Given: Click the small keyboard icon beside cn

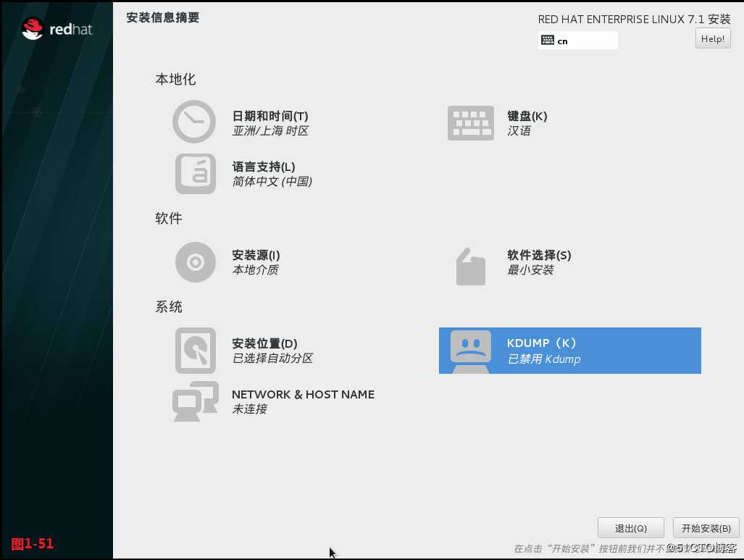Looking at the screenshot, I should coord(548,40).
